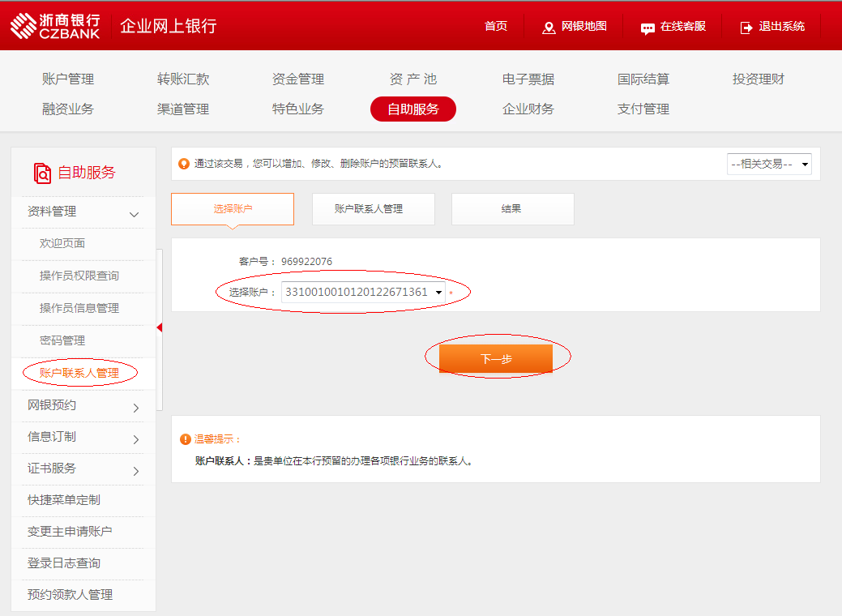The width and height of the screenshot is (842, 616).
Task: Open 登录日志查询 in the sidebar
Action: tap(64, 563)
